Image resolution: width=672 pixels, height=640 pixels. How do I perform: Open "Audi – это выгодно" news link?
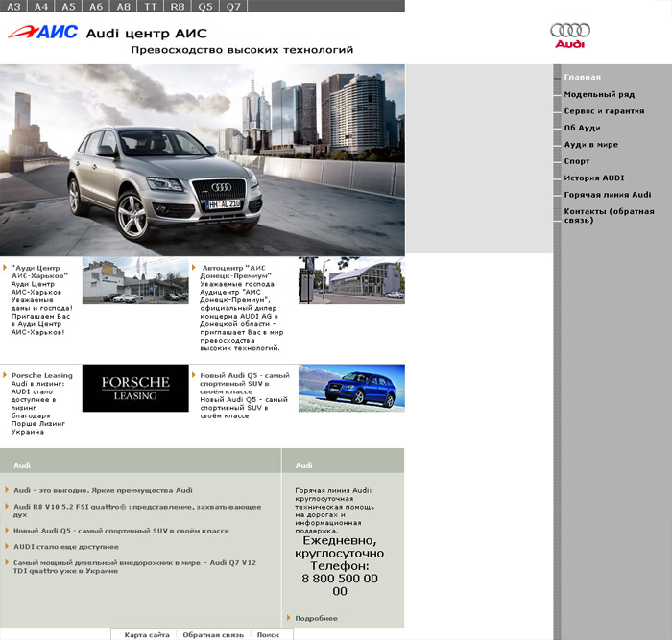[x=103, y=490]
